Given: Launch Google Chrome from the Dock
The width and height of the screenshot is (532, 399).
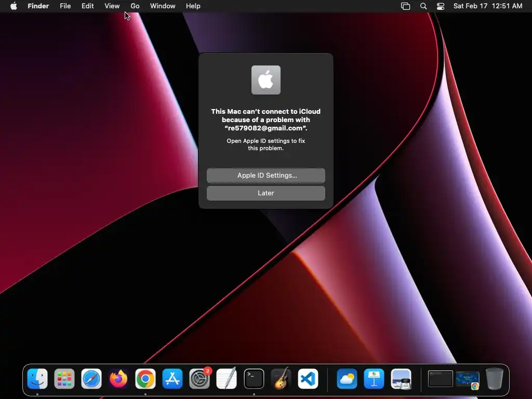Looking at the screenshot, I should [x=145, y=379].
